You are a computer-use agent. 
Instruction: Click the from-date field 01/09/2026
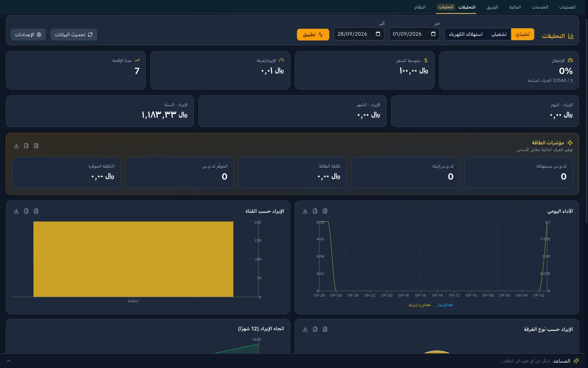[x=414, y=34]
